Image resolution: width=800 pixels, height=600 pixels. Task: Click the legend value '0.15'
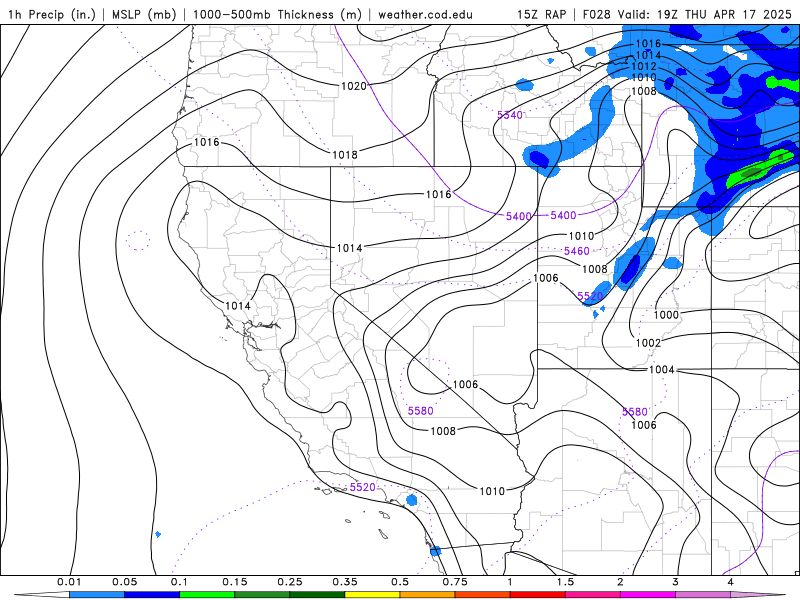coord(235,582)
